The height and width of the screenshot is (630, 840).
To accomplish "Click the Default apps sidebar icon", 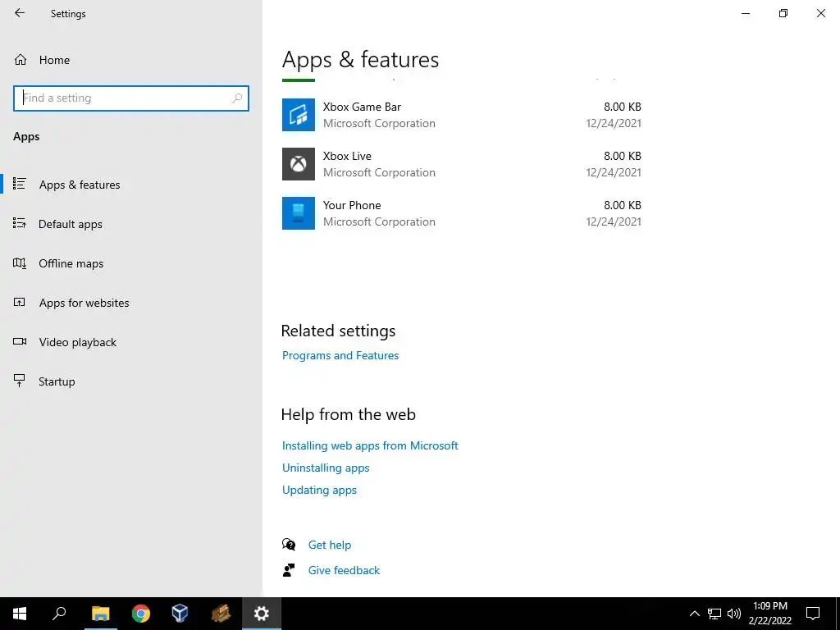I will point(20,223).
